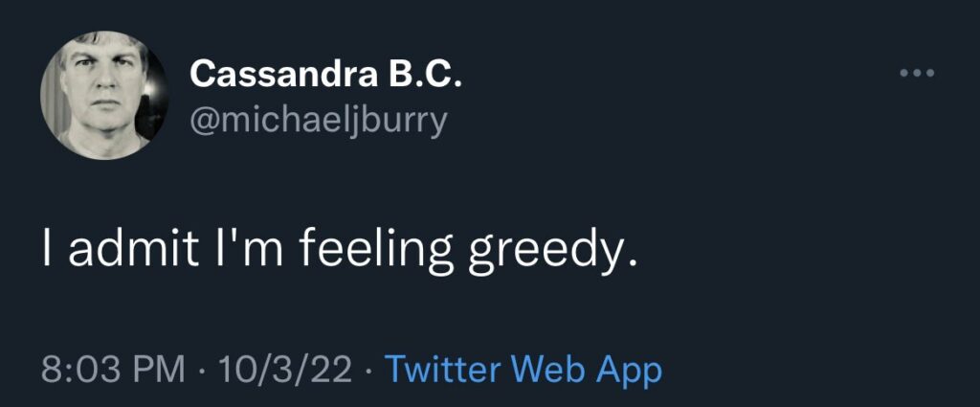980x407 pixels.
Task: Click the word "Web" in source label
Action: point(544,370)
